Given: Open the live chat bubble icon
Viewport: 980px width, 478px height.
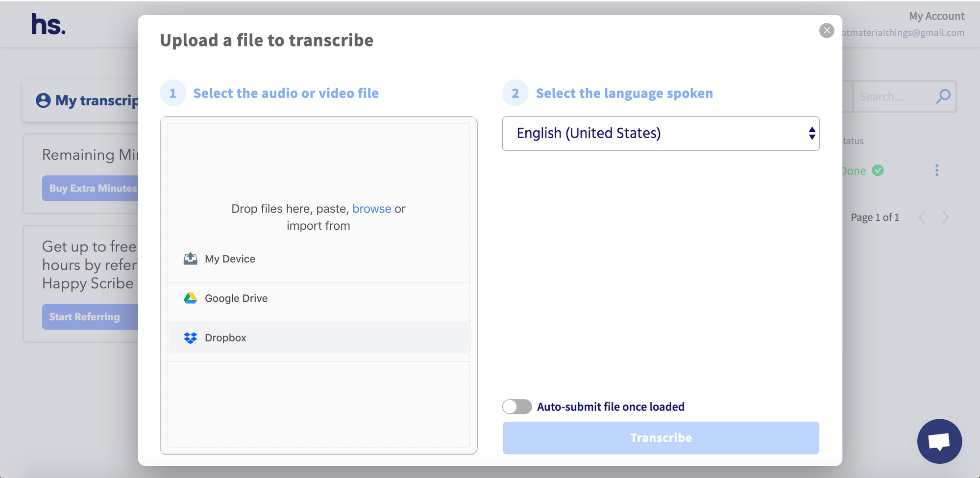Looking at the screenshot, I should [x=939, y=441].
